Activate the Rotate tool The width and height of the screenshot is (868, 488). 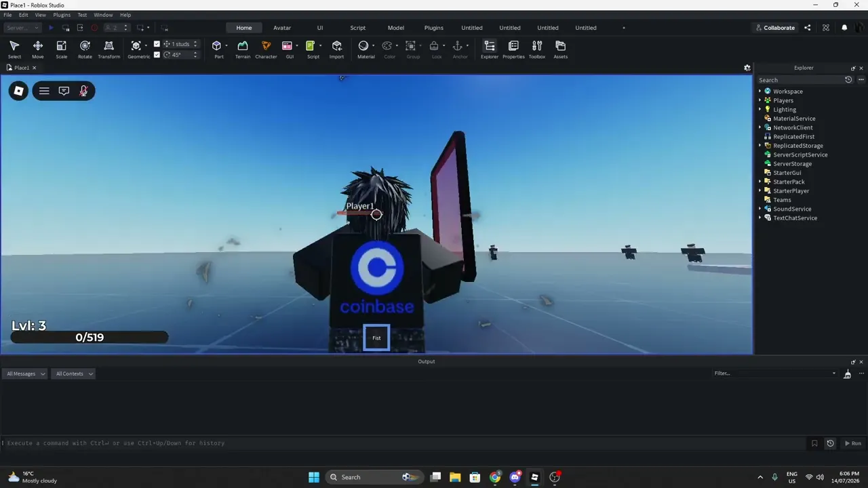tap(85, 49)
